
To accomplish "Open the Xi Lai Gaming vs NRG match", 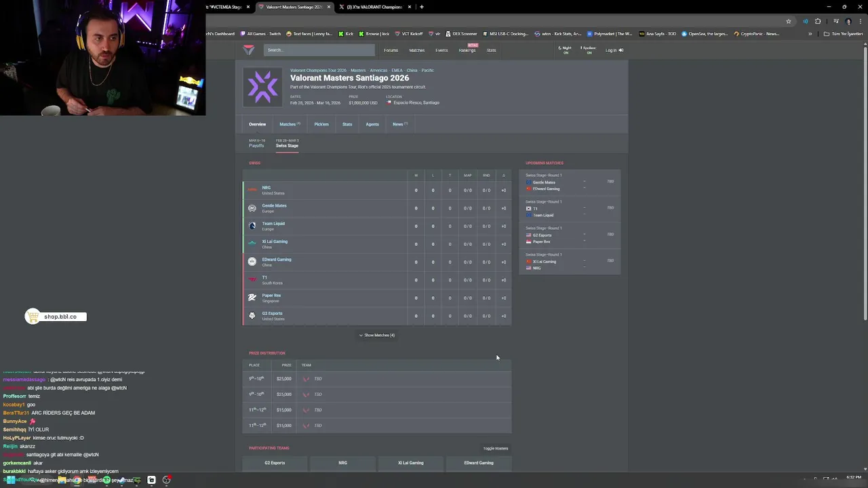I will (570, 262).
